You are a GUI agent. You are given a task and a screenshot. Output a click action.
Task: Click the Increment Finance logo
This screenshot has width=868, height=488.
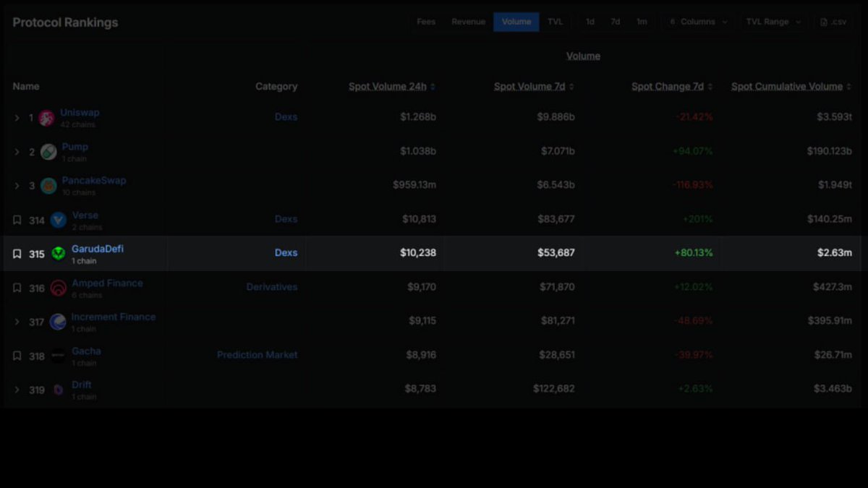(58, 322)
